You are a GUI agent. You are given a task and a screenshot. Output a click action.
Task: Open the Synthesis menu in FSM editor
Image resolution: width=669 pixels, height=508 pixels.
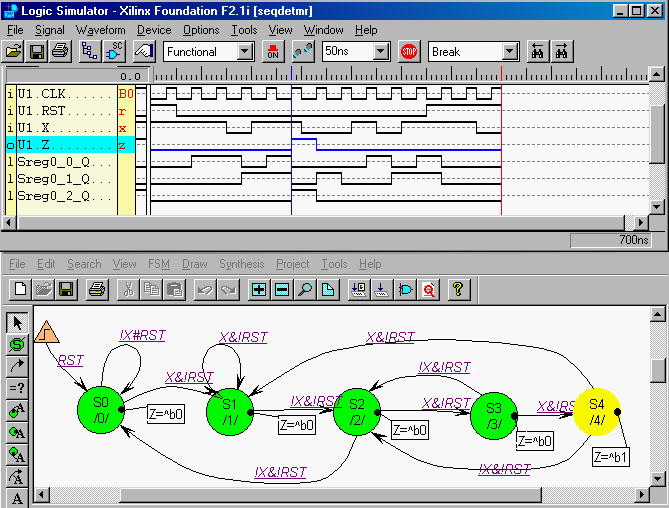point(241,264)
